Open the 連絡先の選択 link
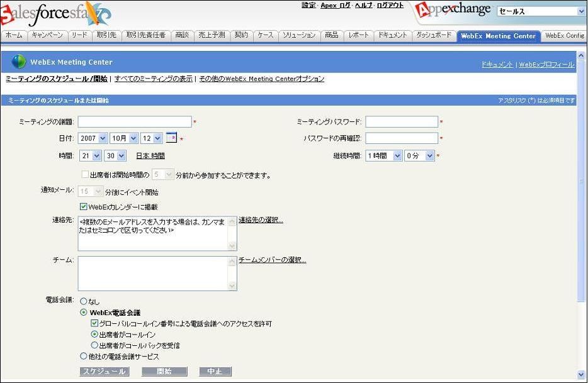 pos(261,220)
